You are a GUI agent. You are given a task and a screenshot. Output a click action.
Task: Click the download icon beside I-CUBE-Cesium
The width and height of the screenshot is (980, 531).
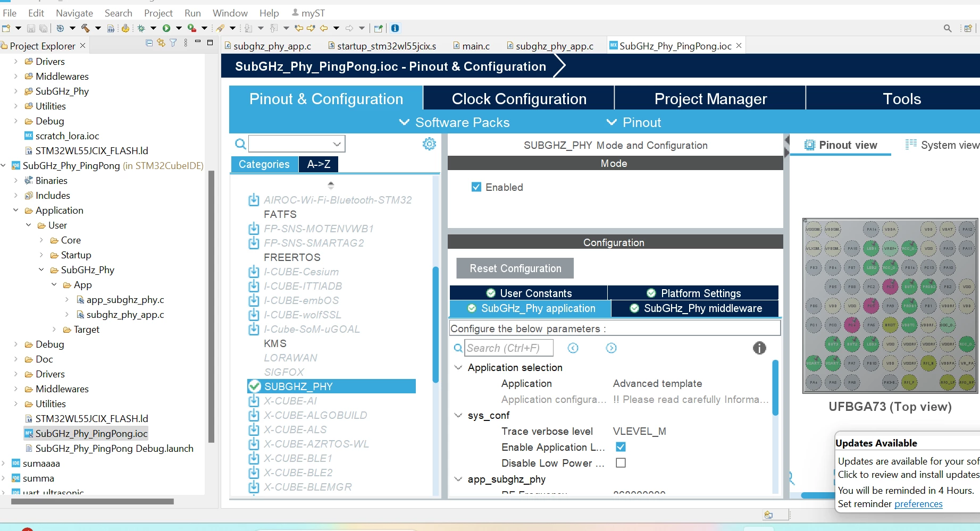[254, 272]
